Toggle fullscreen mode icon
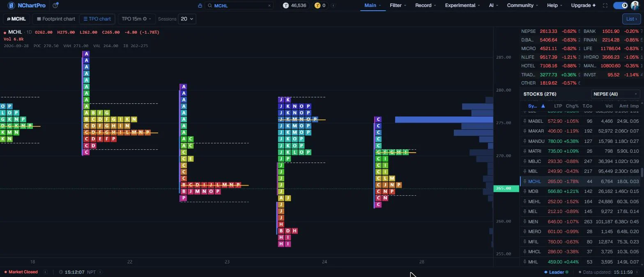Viewport: 644px width, 277px height. pos(605,5)
